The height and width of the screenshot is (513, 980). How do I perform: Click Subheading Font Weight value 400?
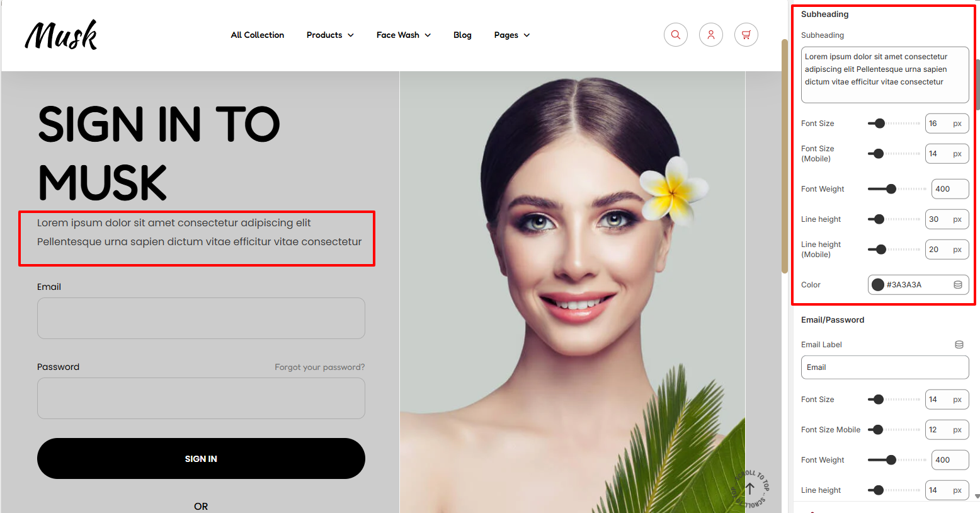click(x=950, y=189)
